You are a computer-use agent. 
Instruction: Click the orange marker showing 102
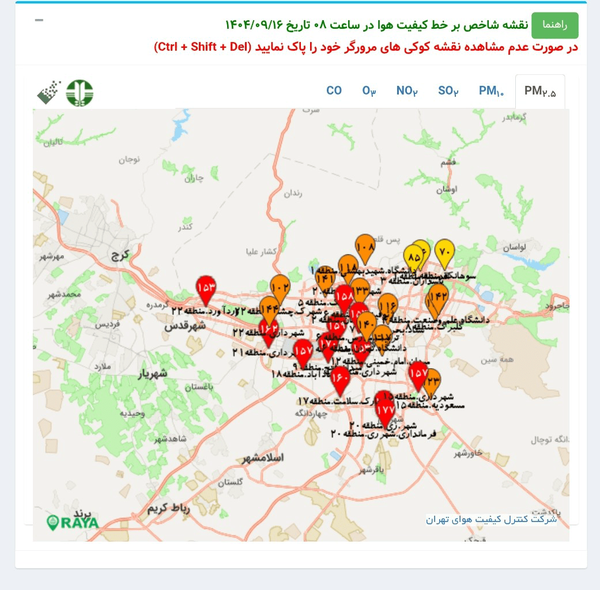(280, 288)
